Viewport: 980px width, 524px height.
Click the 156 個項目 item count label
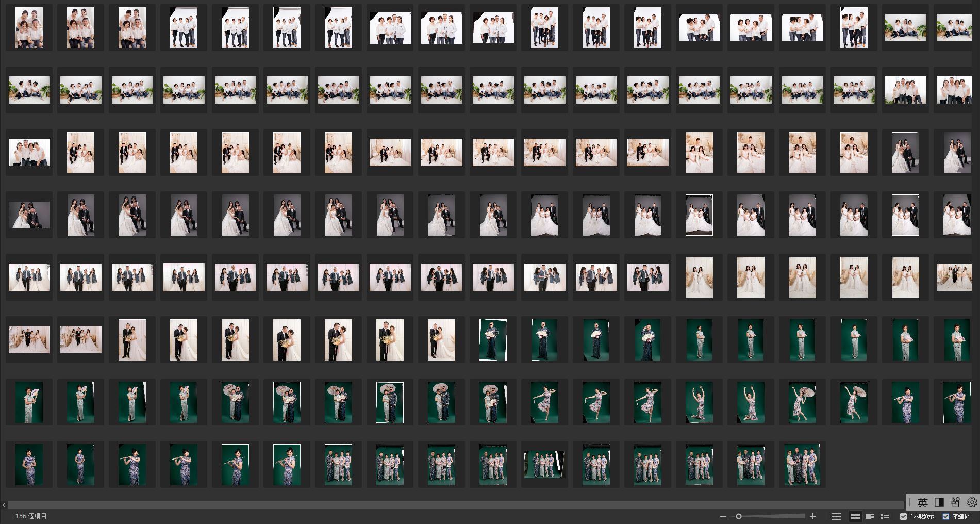pos(31,516)
